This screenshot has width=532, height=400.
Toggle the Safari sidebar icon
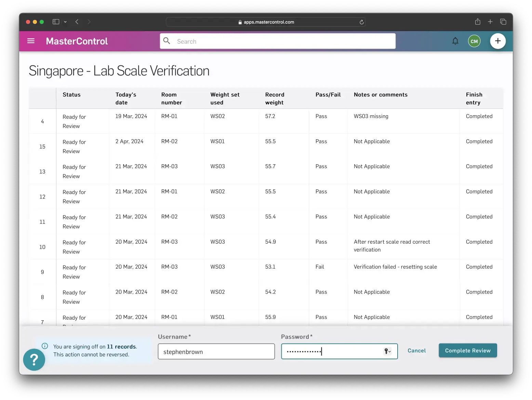click(56, 22)
